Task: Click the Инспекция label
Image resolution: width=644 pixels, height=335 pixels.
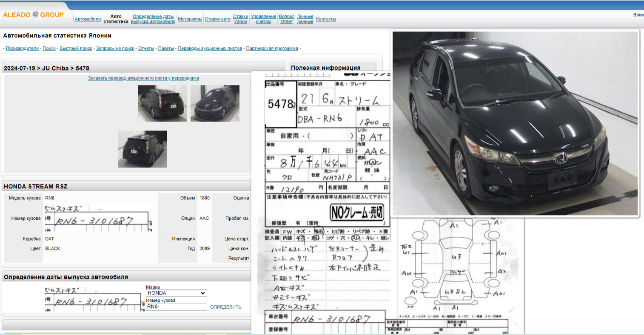Action: coord(183,239)
